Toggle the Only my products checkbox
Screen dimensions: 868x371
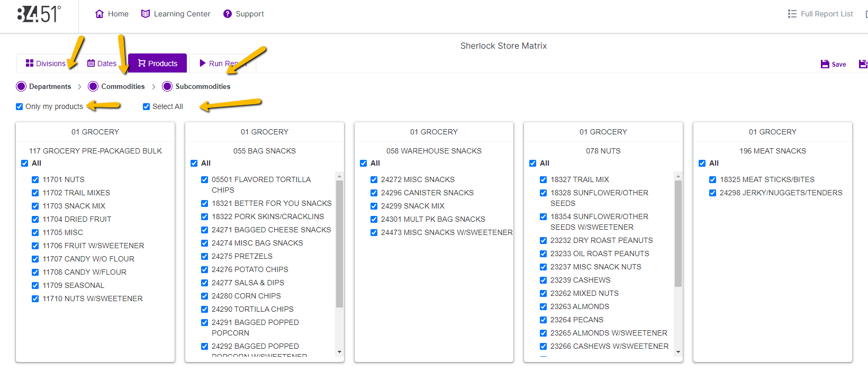[20, 106]
